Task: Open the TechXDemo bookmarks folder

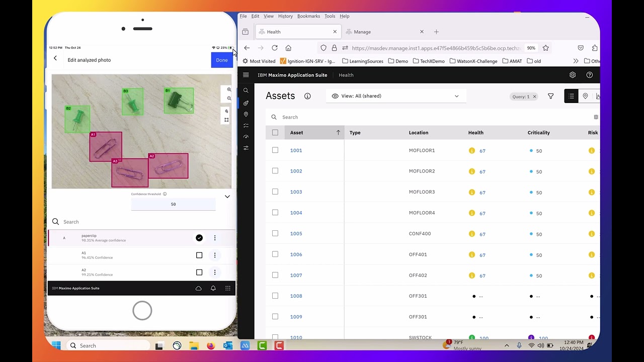Action: click(x=429, y=61)
